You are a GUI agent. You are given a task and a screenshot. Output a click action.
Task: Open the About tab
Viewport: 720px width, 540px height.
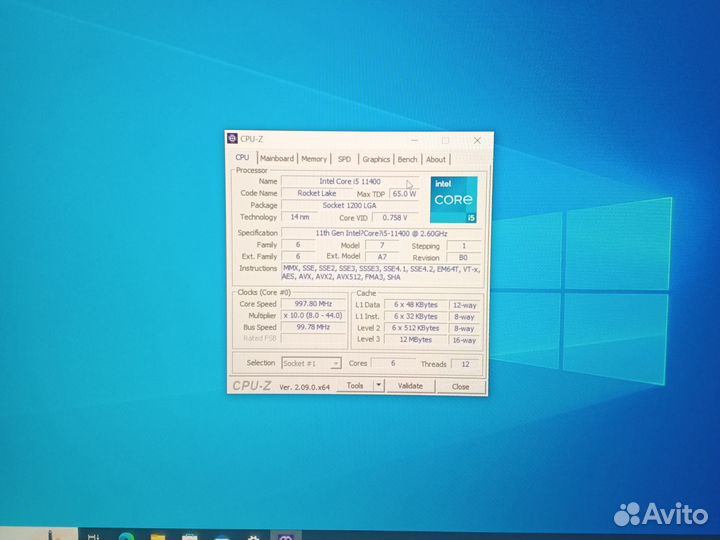(x=436, y=158)
